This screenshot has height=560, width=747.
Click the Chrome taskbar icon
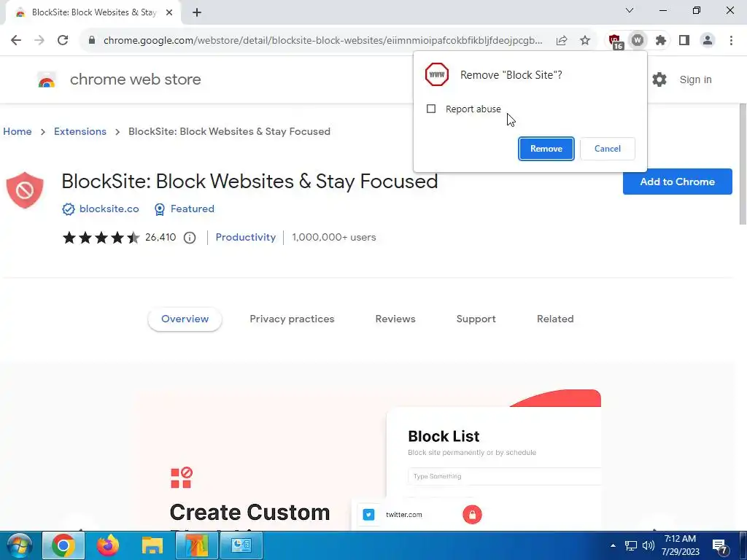pyautogui.click(x=63, y=545)
